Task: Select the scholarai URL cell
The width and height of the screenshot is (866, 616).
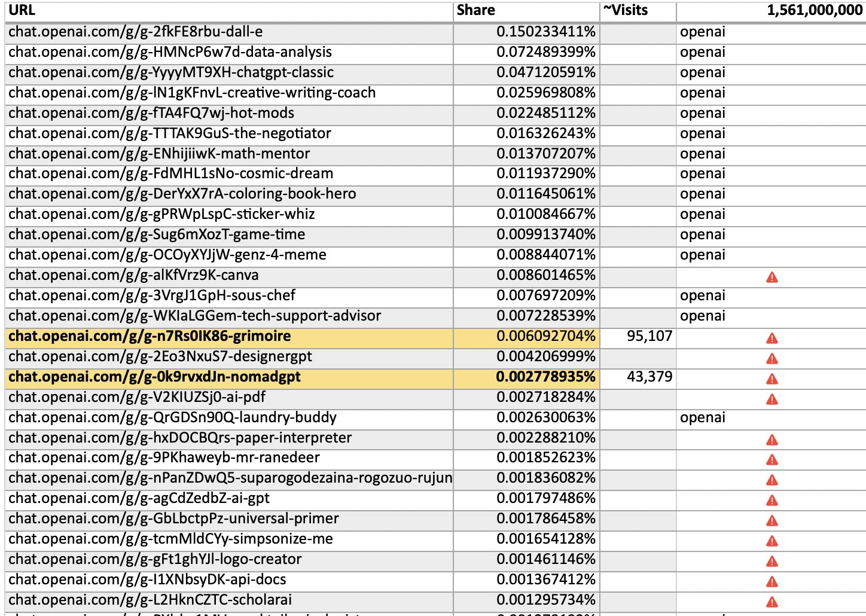Action: [230, 601]
